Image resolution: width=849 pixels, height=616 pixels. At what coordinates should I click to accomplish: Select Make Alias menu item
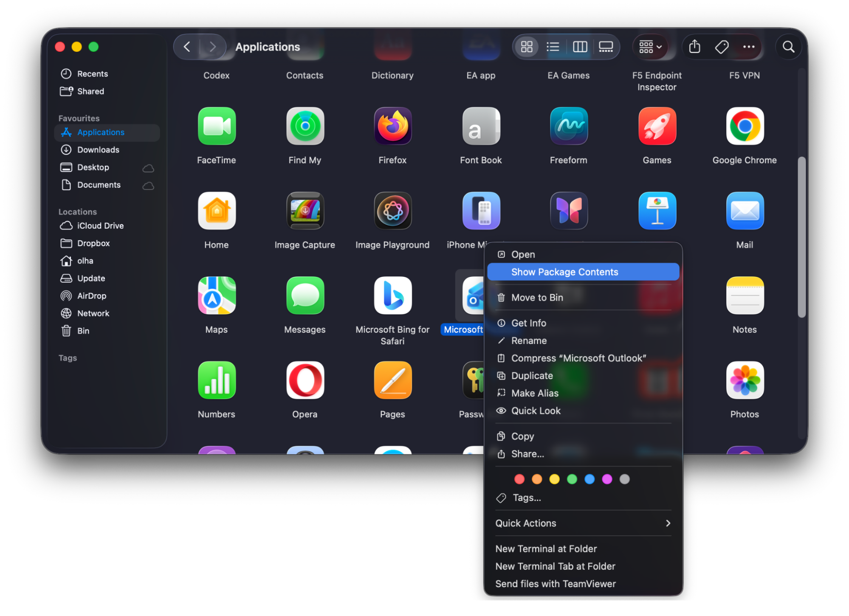coord(583,394)
